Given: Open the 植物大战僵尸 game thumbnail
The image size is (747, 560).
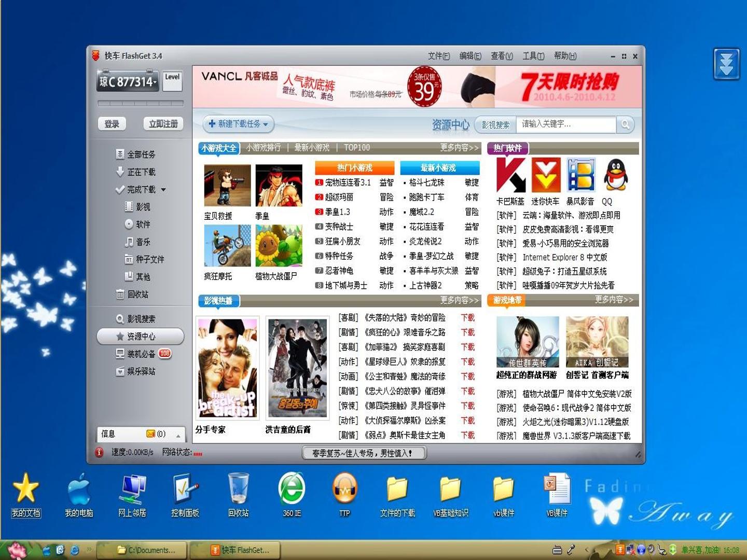Looking at the screenshot, I should coord(279,246).
